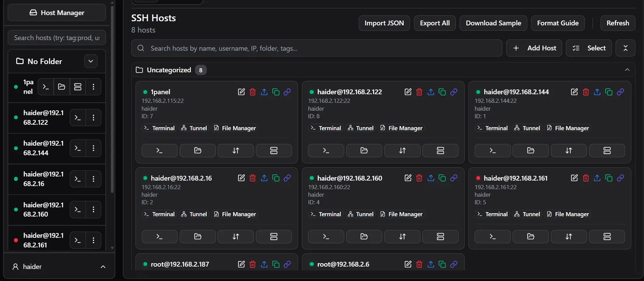Screen dimensions: 644x281
Task: Click the sidebar vertical scrollbar
Action: 112,99
